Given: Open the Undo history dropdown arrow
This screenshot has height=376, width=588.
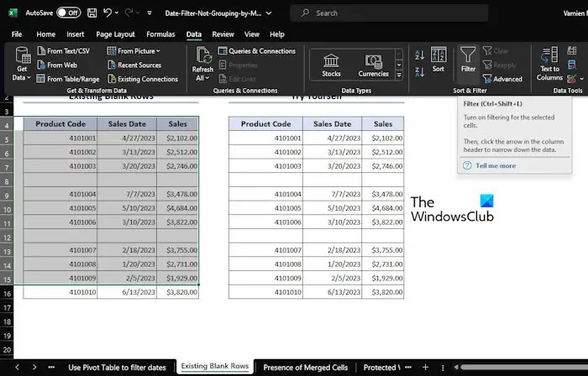Looking at the screenshot, I should tap(117, 13).
